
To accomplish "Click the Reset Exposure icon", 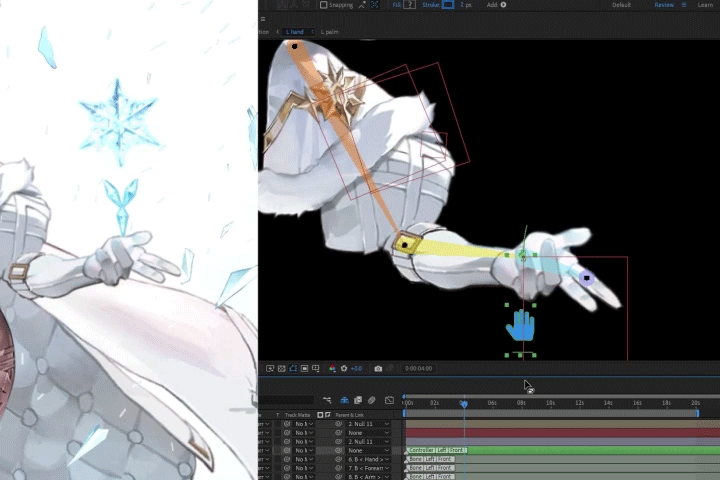I will point(344,368).
